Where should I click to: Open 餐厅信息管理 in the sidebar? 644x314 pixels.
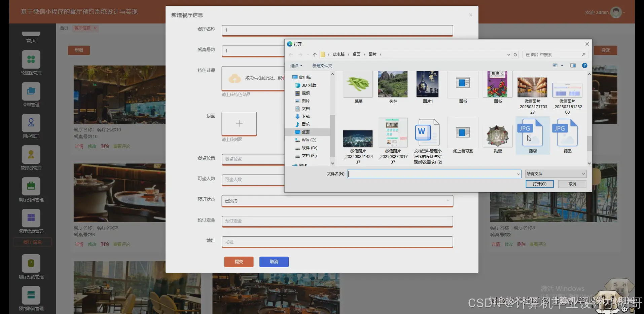[31, 221]
